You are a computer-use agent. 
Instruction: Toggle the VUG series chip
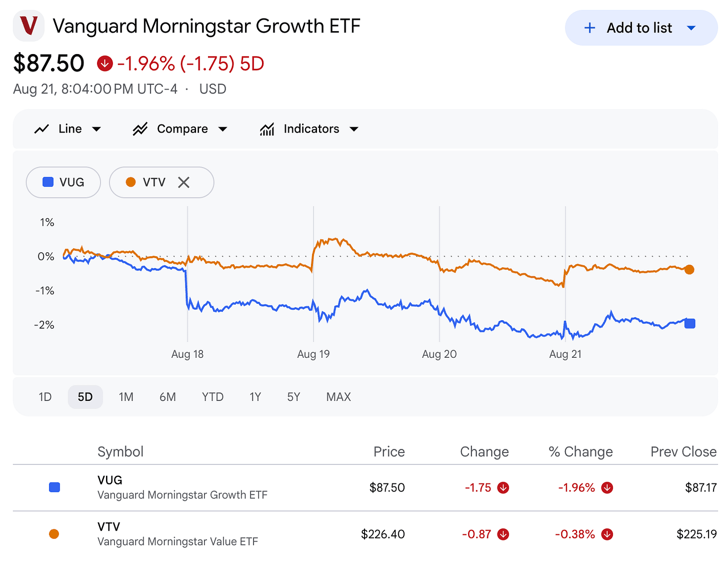(x=63, y=182)
